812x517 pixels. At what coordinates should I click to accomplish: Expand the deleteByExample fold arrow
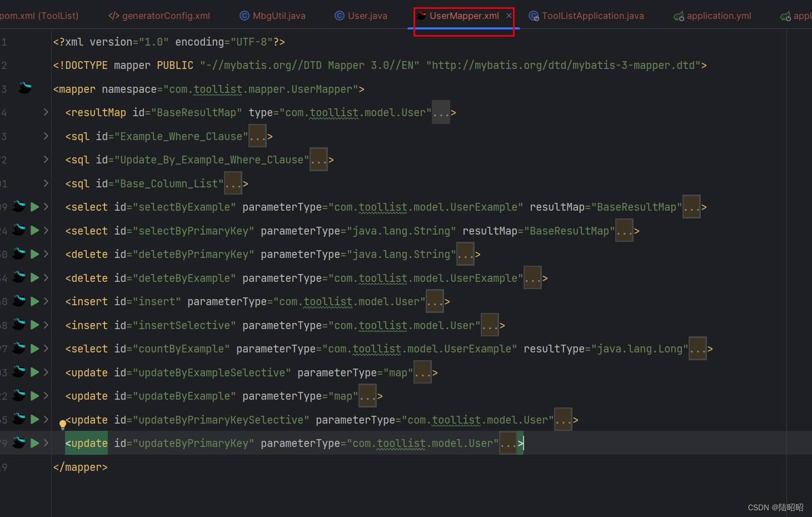pos(46,277)
